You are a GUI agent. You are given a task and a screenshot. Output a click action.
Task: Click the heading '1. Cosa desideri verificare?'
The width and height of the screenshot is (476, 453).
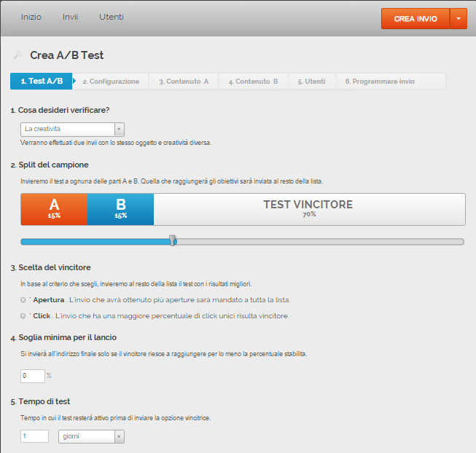pyautogui.click(x=60, y=110)
